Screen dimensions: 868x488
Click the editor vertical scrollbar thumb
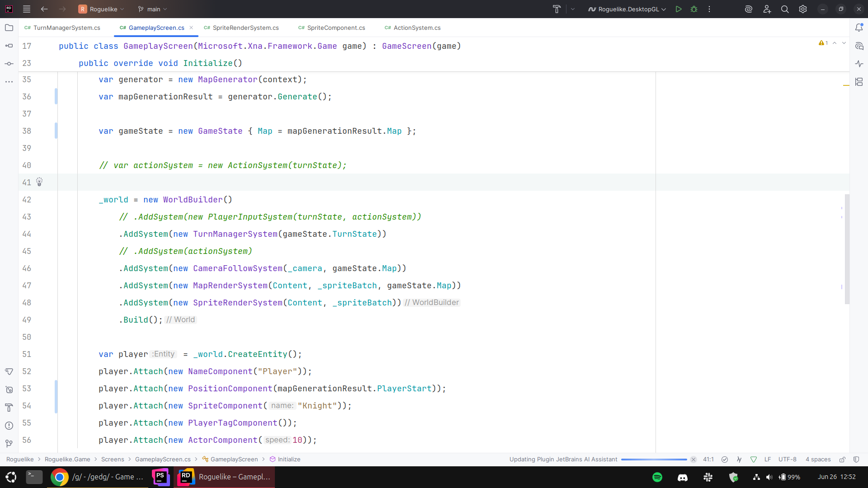847,249
